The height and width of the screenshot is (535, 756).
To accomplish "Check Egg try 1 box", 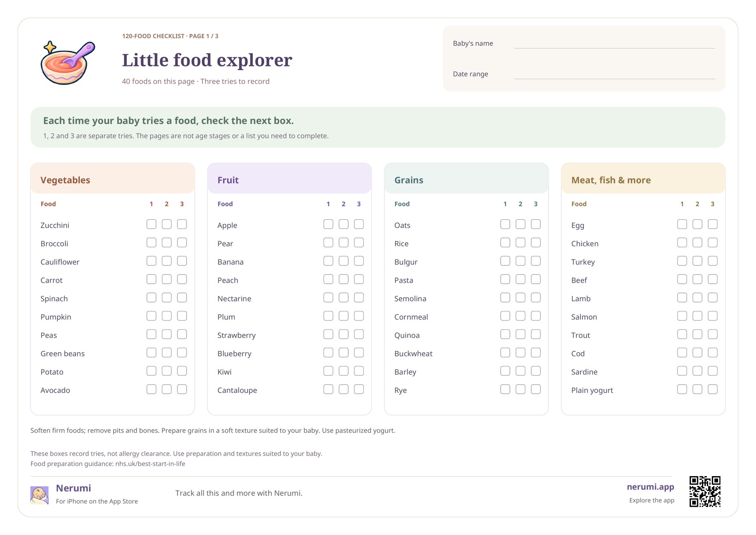I will click(682, 224).
